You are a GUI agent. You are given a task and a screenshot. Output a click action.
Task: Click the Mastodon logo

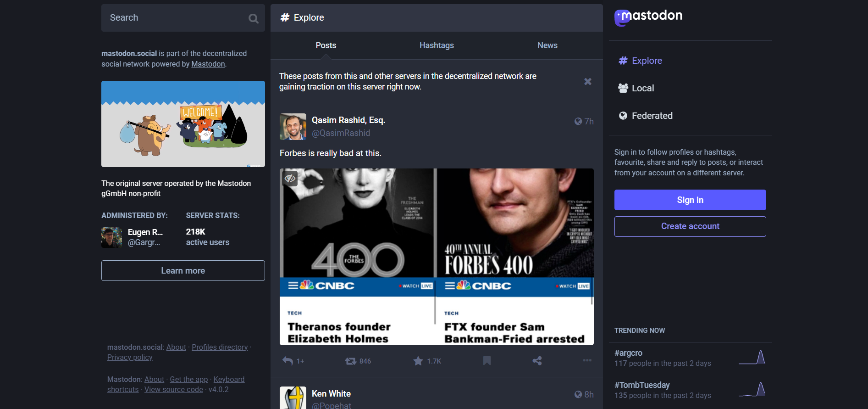(648, 17)
